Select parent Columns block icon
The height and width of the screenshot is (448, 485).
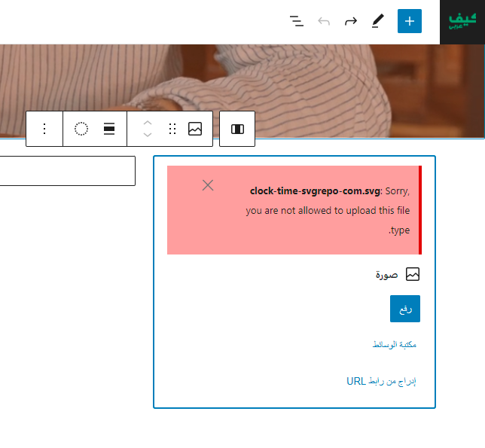click(237, 129)
